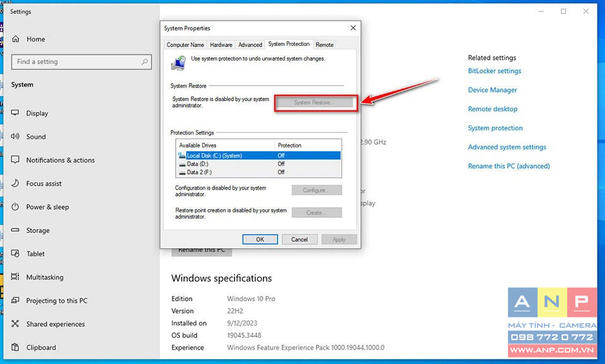Open Storage settings page
Viewport: 605px width, 364px height.
[38, 230]
